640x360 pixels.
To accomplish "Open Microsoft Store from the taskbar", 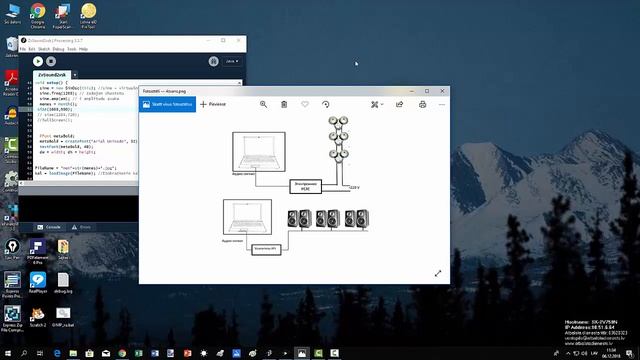I will pyautogui.click(x=89, y=353).
